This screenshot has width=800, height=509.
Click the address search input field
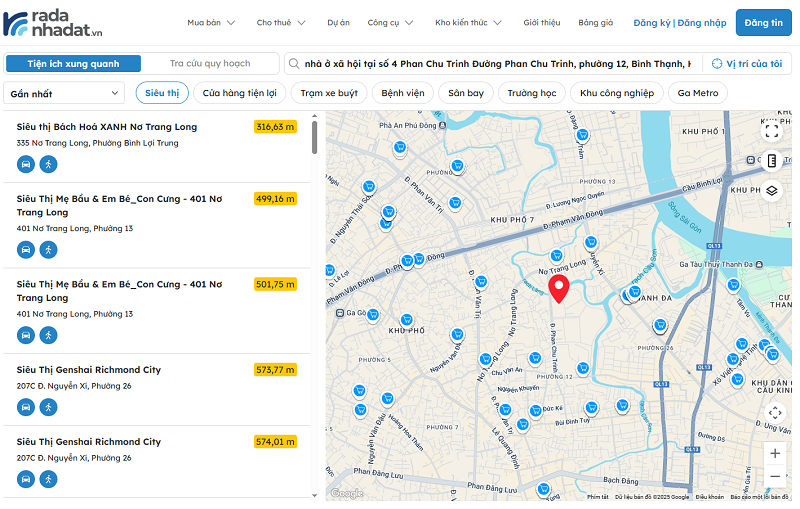495,64
